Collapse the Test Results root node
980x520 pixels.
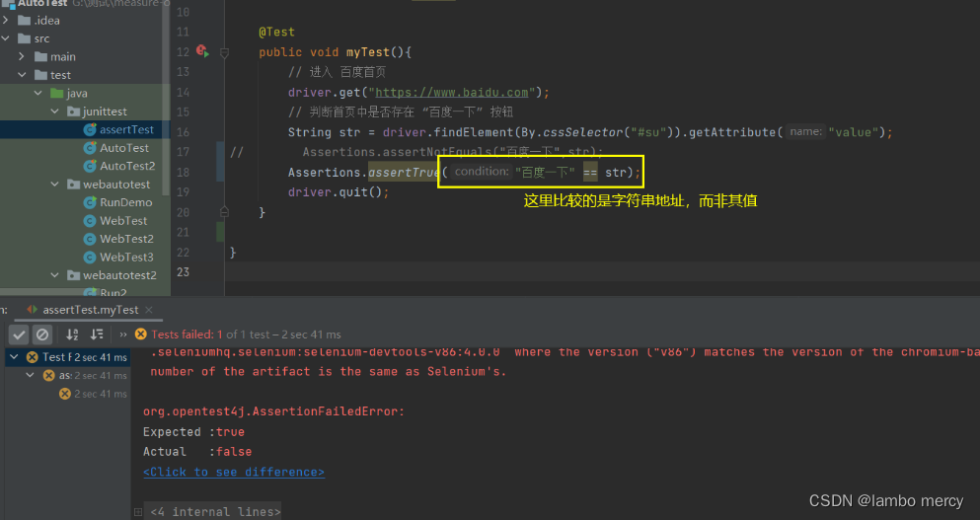point(14,357)
